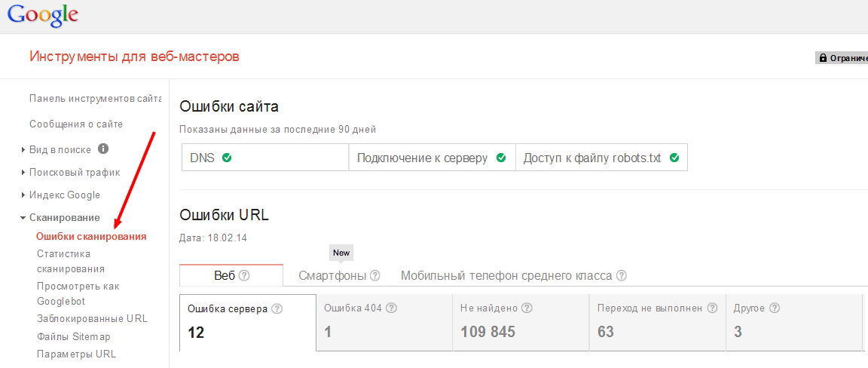Click the Ошибки URL heading
The image size is (868, 368).
click(225, 215)
